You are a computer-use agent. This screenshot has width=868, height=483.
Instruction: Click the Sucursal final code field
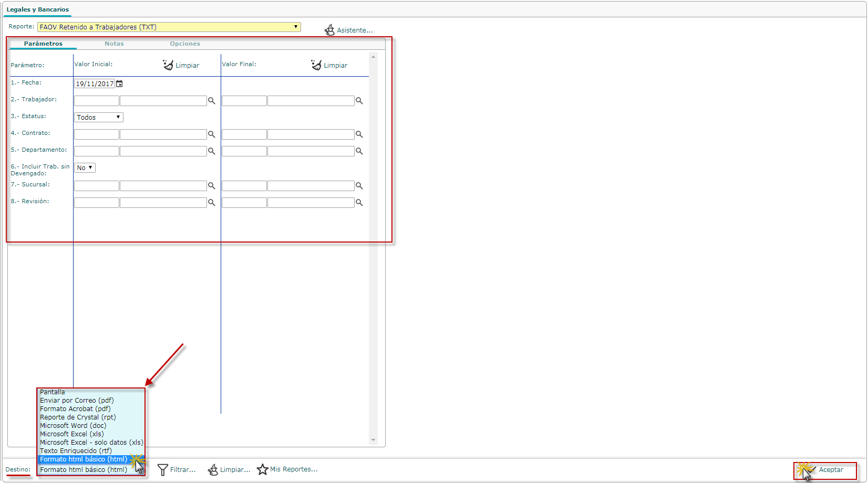[244, 186]
